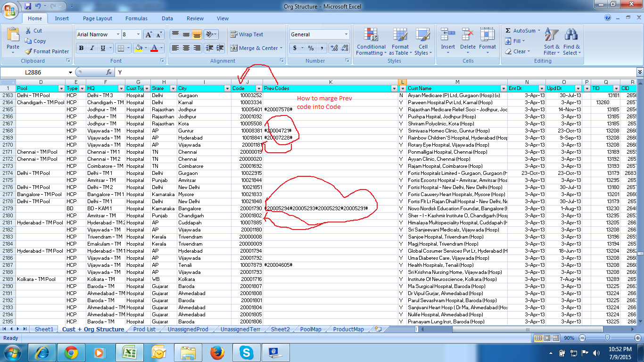Viewport: 644px width, 362px height.
Task: Increase the cell indent
Action: click(x=220, y=48)
